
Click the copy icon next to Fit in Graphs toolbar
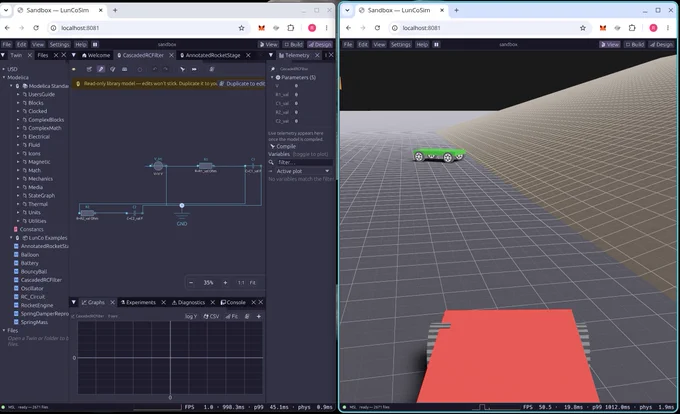click(247, 316)
